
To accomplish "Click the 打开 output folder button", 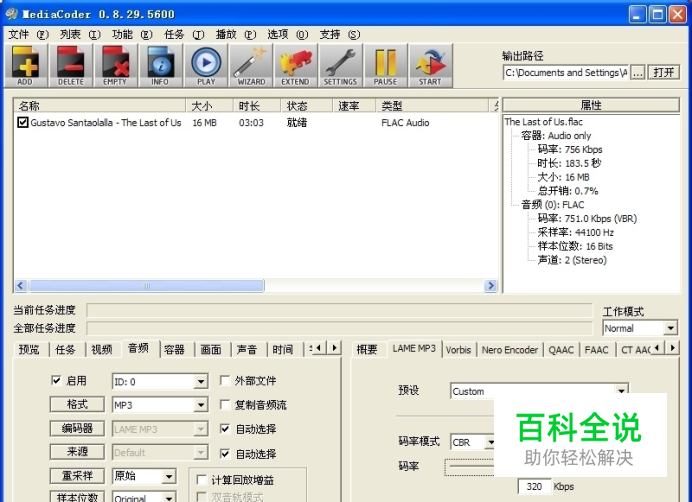I will pos(663,72).
